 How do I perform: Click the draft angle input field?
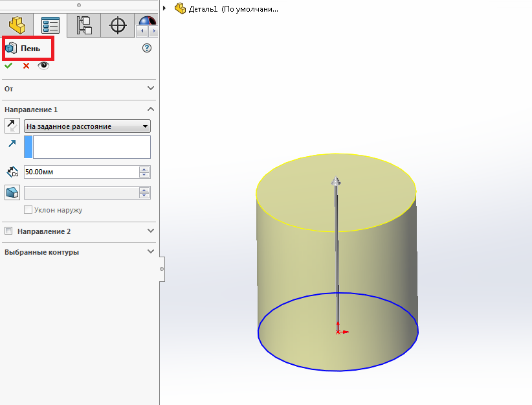[x=82, y=193]
